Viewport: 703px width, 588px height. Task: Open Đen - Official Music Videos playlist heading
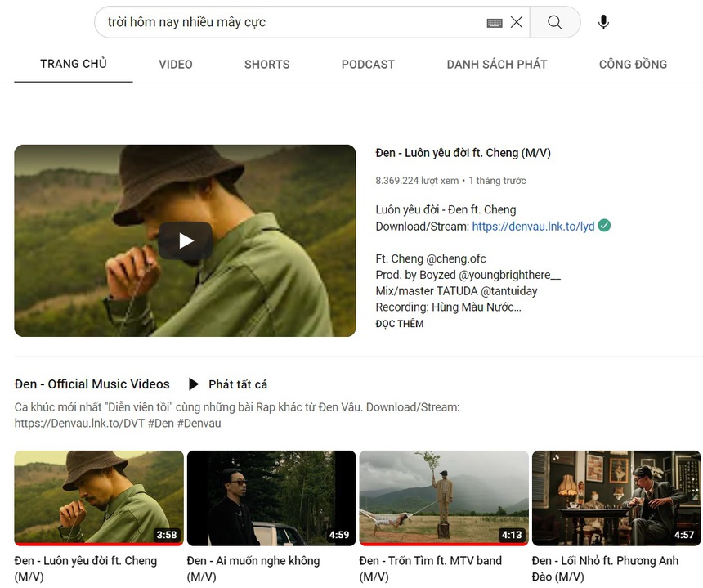point(92,384)
